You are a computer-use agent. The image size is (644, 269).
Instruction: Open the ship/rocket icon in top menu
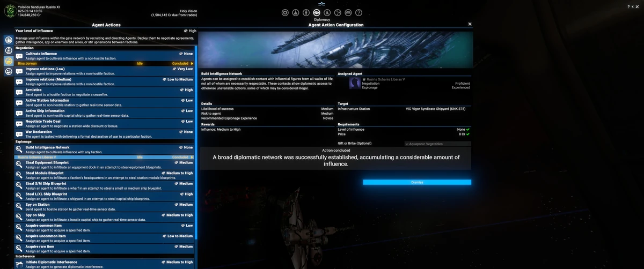point(327,12)
